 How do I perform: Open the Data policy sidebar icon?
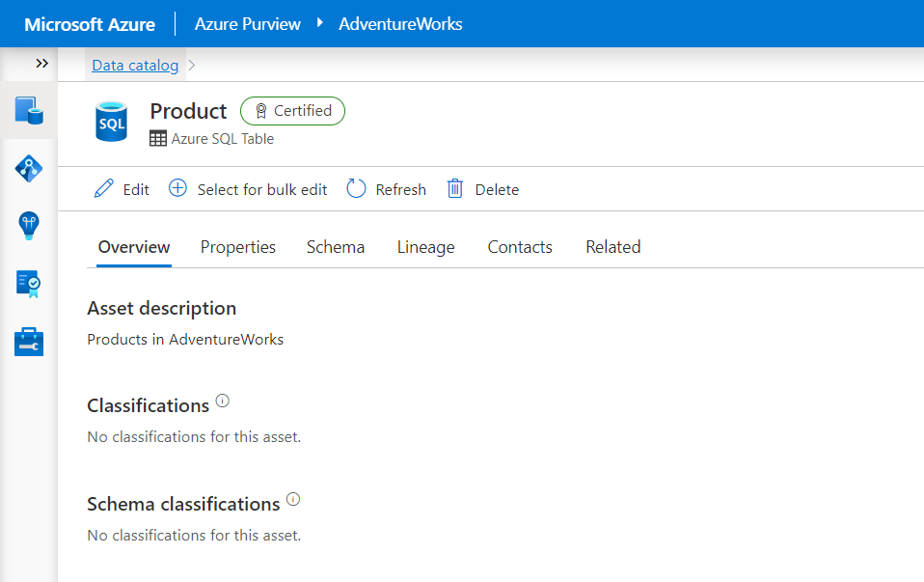point(29,284)
